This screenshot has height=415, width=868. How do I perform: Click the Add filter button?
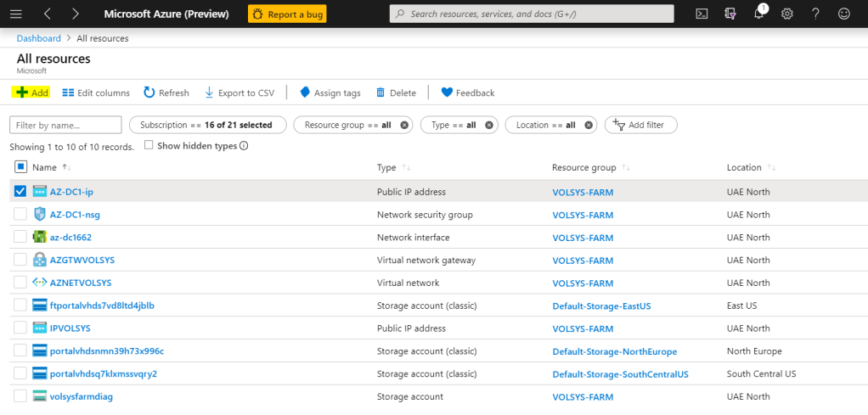tap(640, 125)
